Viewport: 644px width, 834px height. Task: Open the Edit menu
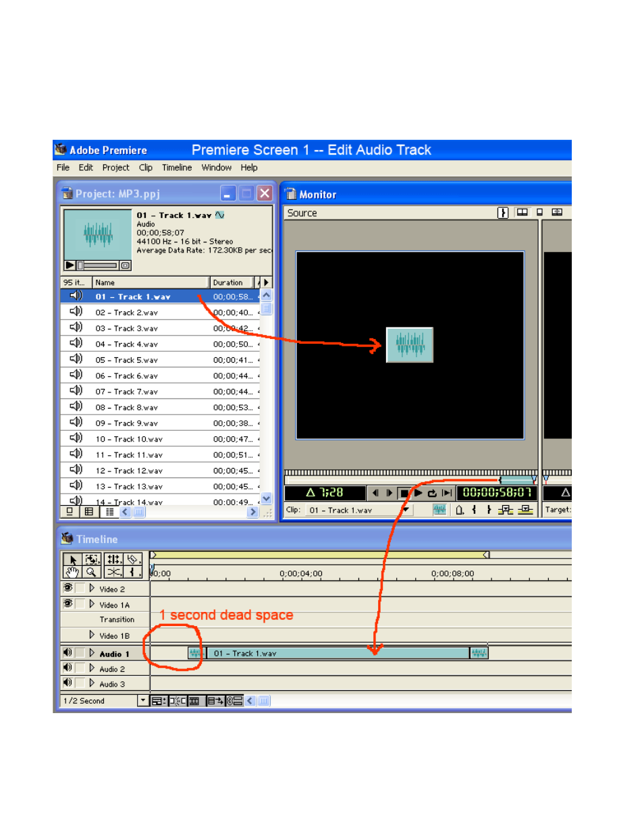click(86, 167)
